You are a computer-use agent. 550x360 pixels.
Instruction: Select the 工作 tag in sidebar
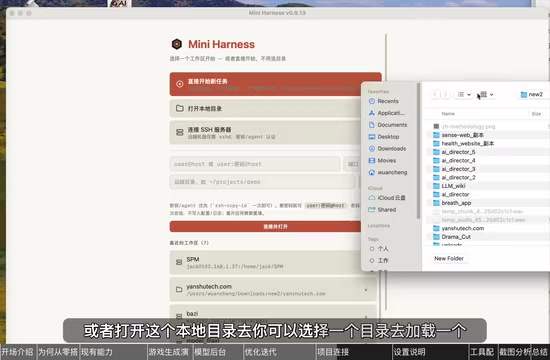point(379,260)
